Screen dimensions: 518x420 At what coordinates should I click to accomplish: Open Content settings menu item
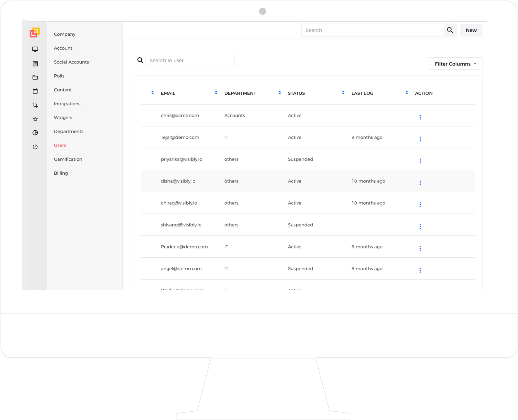click(63, 90)
